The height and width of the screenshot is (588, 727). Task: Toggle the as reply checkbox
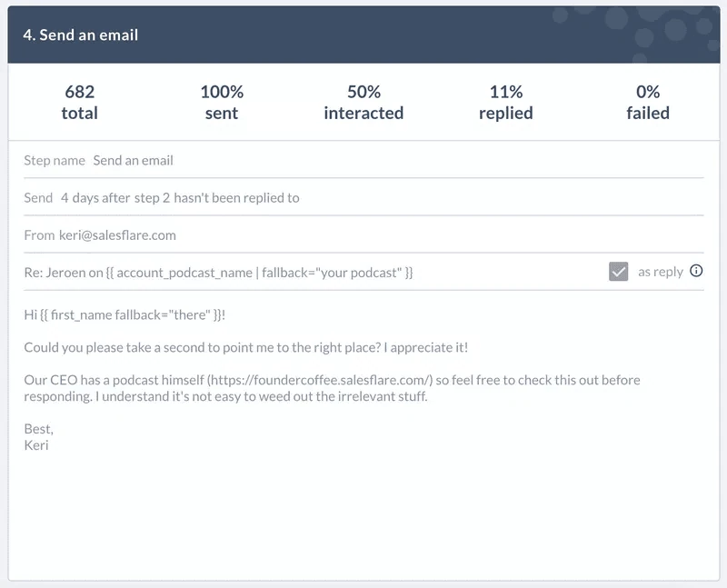coord(618,272)
